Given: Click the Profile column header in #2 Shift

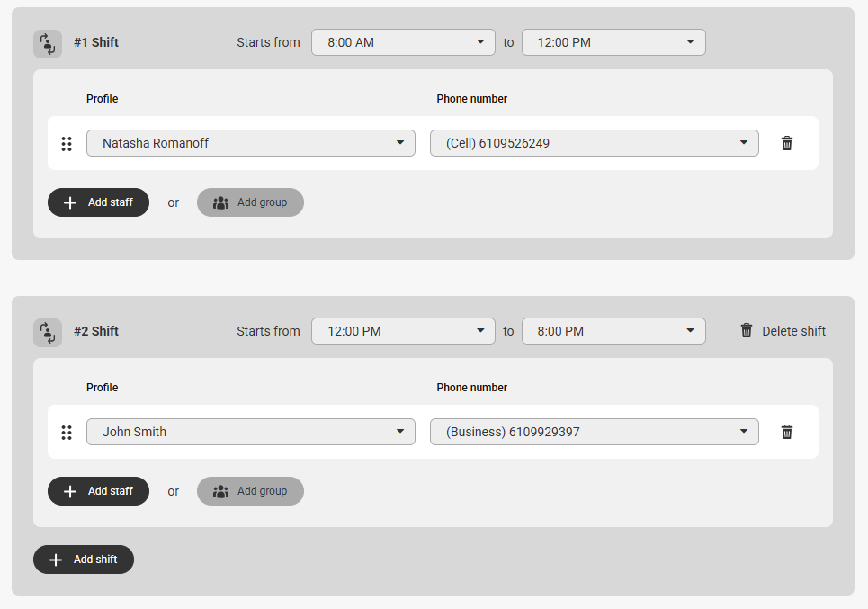Looking at the screenshot, I should pyautogui.click(x=102, y=388).
